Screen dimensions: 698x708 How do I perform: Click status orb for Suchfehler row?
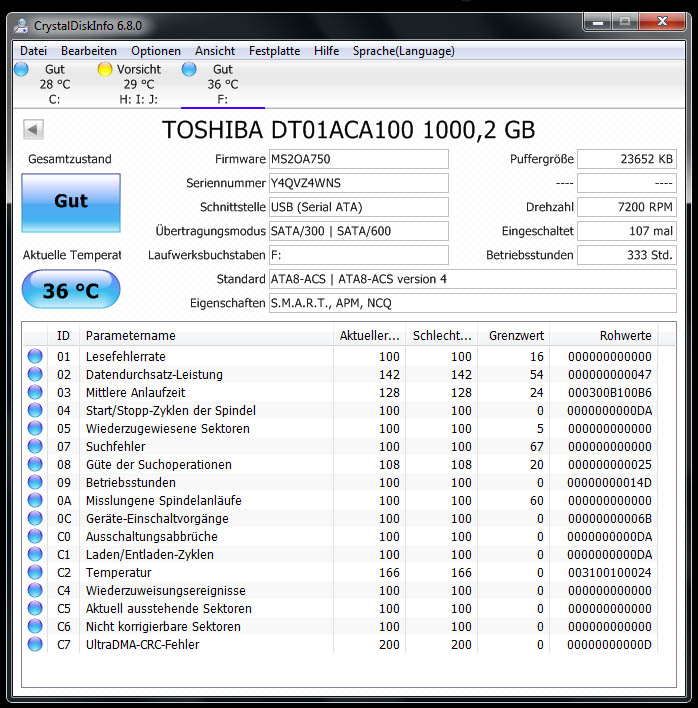point(35,447)
